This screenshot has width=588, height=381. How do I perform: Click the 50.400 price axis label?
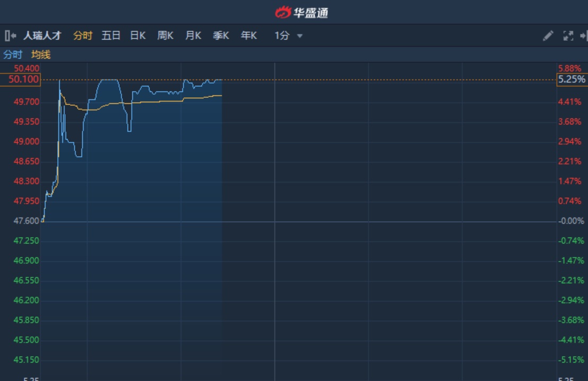point(26,69)
